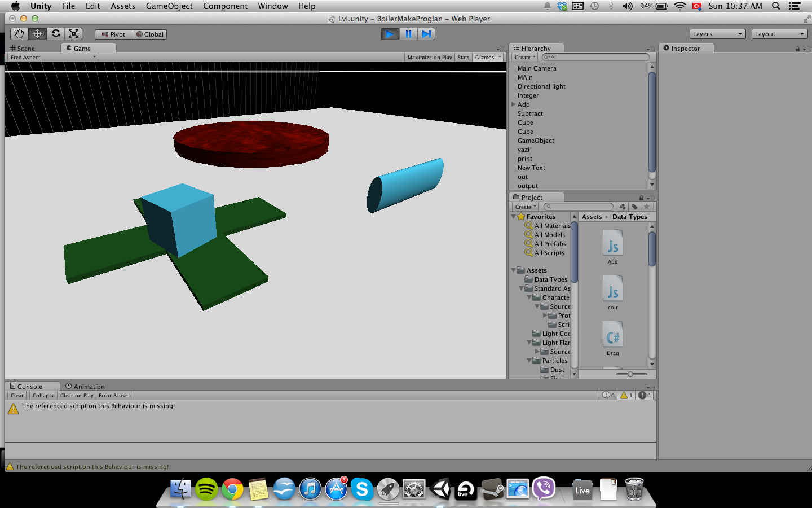Toggle Maximize on Play
The image size is (812, 508).
click(x=430, y=58)
